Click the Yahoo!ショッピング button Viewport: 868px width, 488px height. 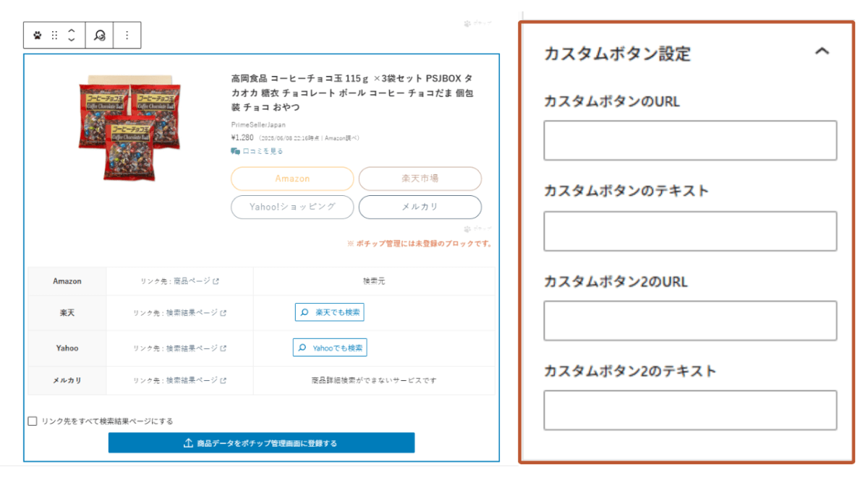point(292,207)
